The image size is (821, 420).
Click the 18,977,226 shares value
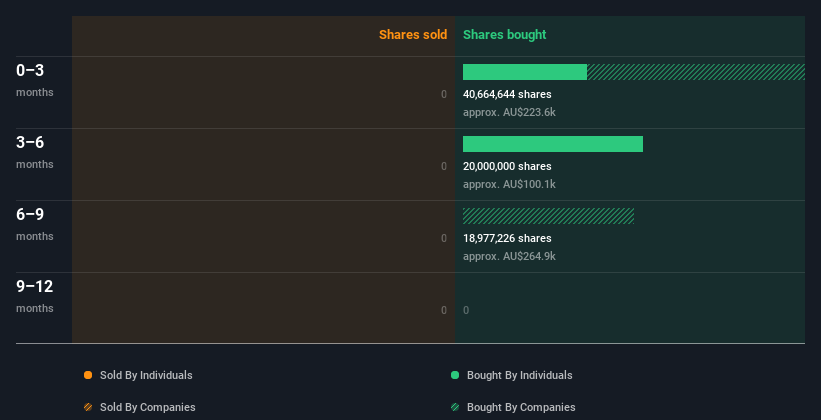507,238
